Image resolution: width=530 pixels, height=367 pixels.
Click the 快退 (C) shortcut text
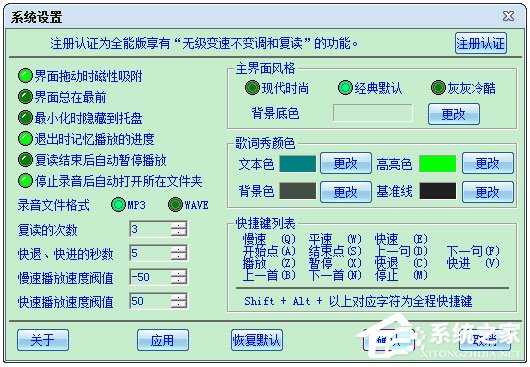(401, 263)
